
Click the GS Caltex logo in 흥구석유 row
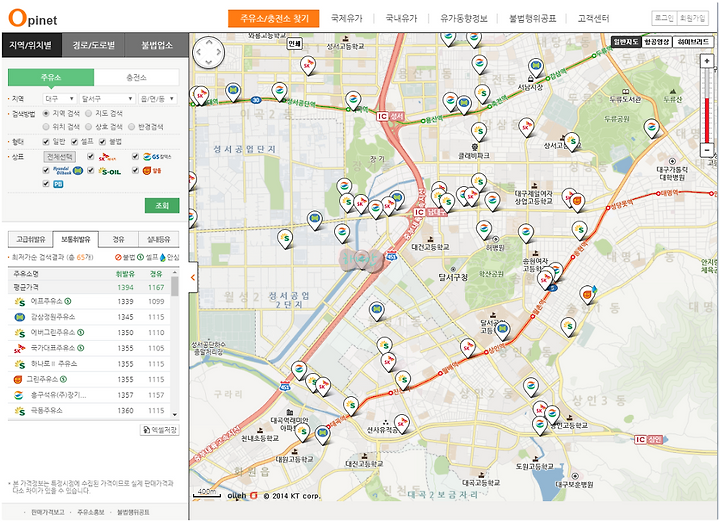point(18,395)
